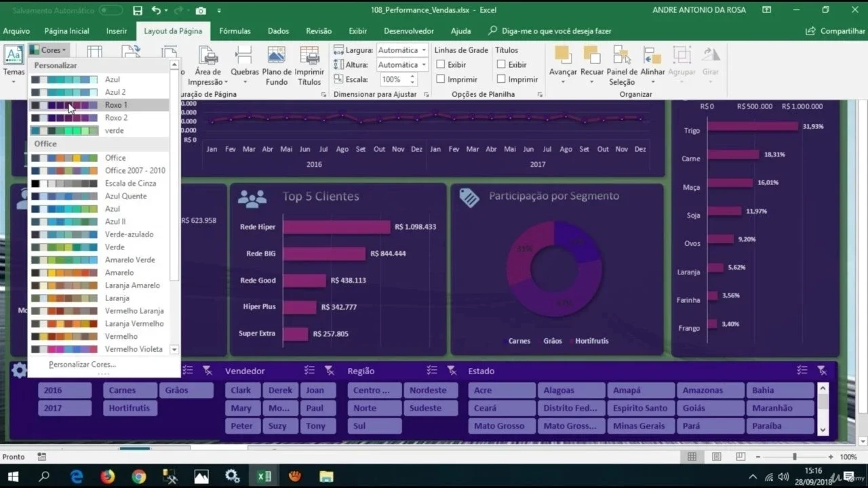Screen dimensions: 868x488
Task: Bring object forward with the Avançar icon
Action: click(x=562, y=55)
